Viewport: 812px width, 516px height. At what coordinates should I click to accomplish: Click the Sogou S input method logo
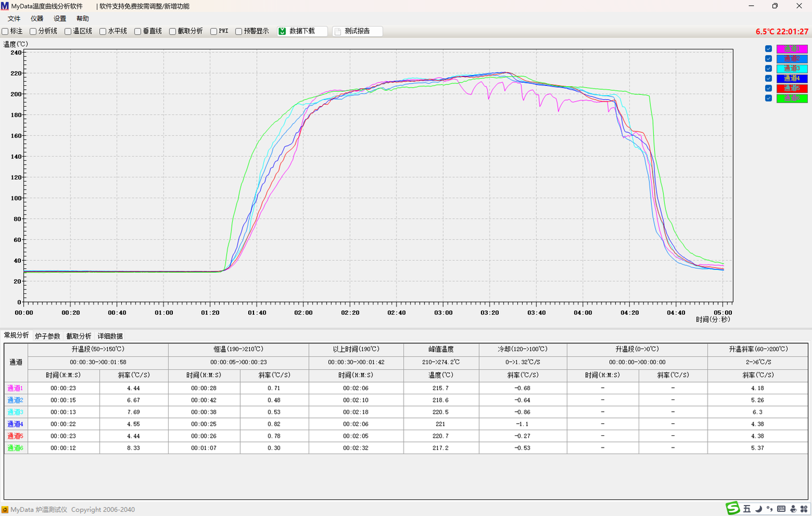[x=734, y=508]
